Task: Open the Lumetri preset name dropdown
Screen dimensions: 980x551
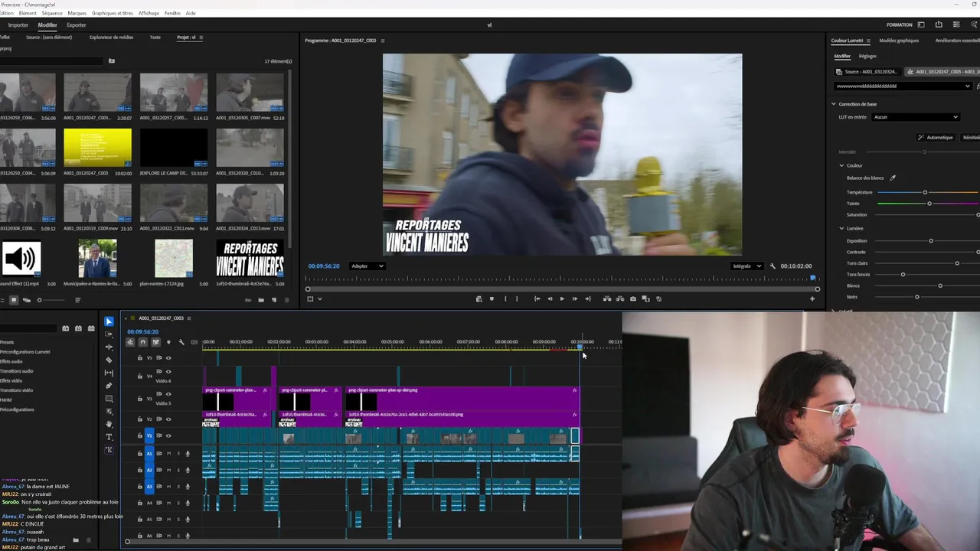Action: click(903, 86)
